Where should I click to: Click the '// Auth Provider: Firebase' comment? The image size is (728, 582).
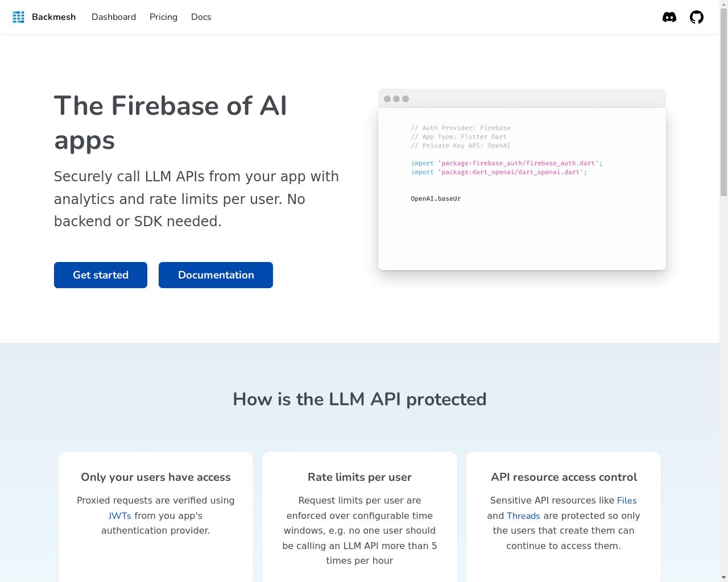click(x=461, y=128)
